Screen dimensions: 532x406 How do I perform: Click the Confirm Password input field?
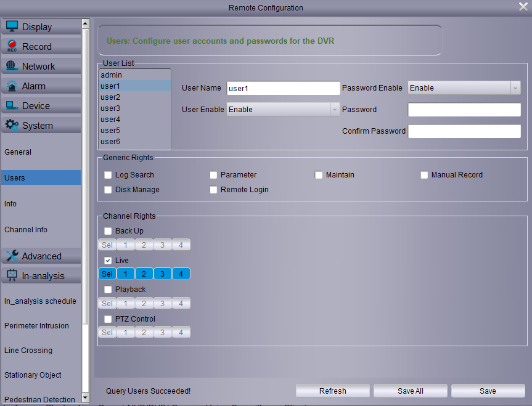[464, 131]
